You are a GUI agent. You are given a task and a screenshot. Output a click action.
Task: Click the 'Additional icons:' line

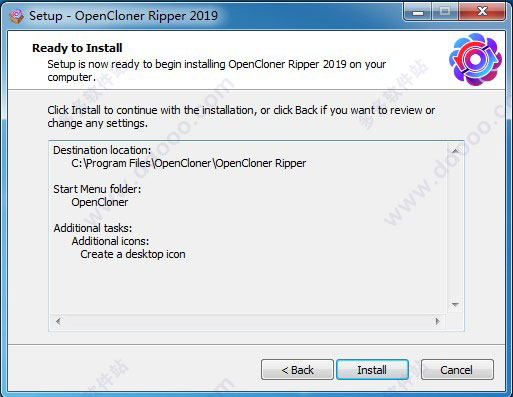(x=110, y=241)
